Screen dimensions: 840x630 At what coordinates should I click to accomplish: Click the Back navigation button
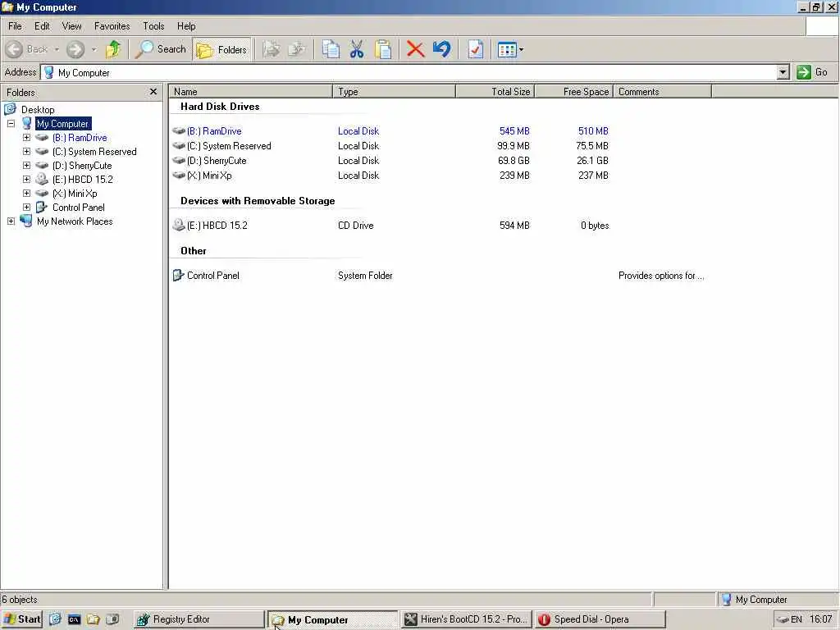click(x=27, y=50)
